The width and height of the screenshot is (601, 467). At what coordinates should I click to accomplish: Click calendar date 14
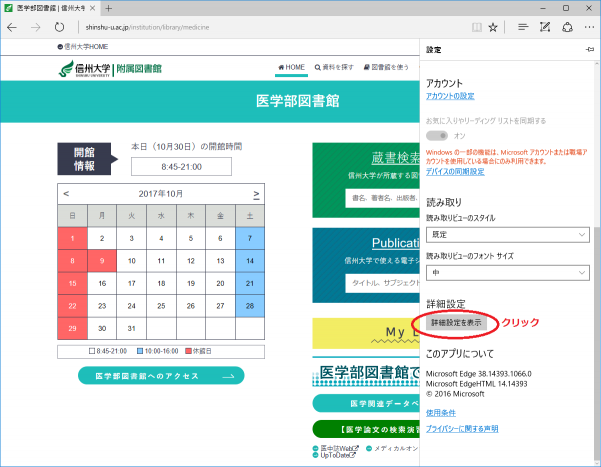[x=250, y=261]
